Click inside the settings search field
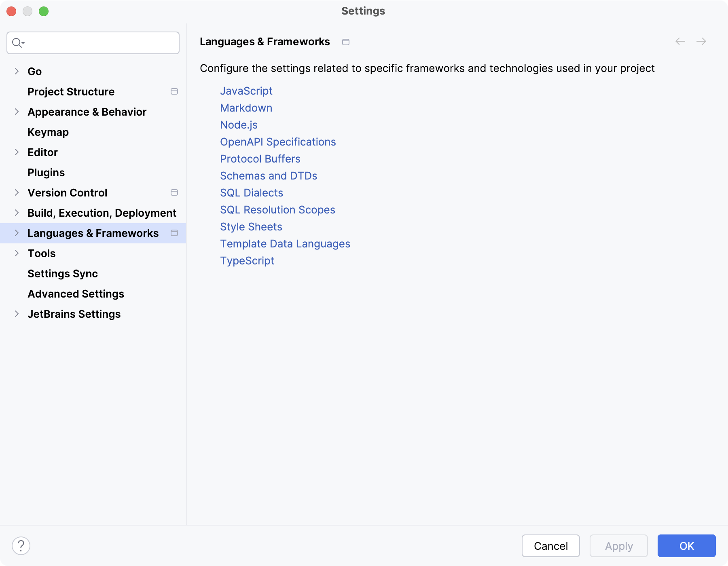The width and height of the screenshot is (728, 566). (93, 42)
